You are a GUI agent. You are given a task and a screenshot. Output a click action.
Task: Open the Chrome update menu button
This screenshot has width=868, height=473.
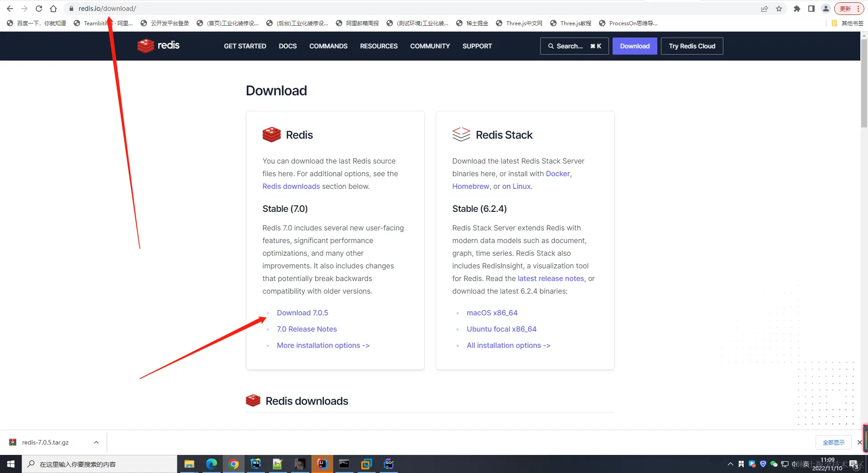coord(849,9)
